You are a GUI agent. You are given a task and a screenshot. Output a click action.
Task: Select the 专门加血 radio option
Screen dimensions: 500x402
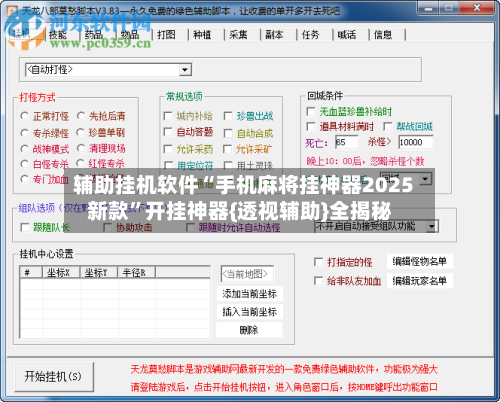click(x=24, y=179)
